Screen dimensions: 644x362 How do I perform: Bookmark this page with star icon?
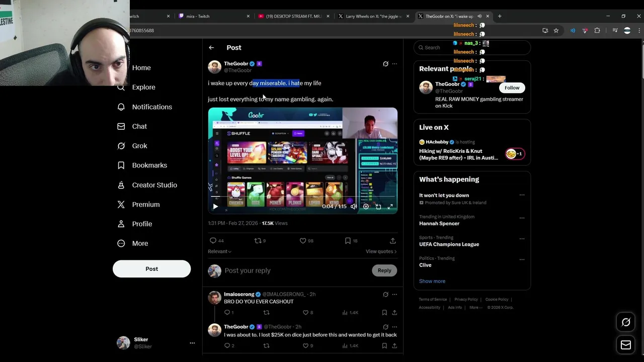point(556,31)
